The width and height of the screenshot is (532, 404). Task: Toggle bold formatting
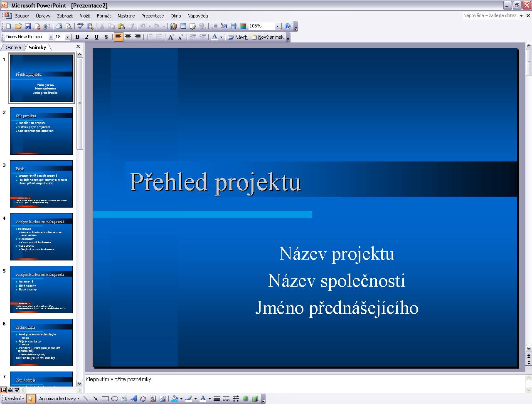pyautogui.click(x=77, y=37)
